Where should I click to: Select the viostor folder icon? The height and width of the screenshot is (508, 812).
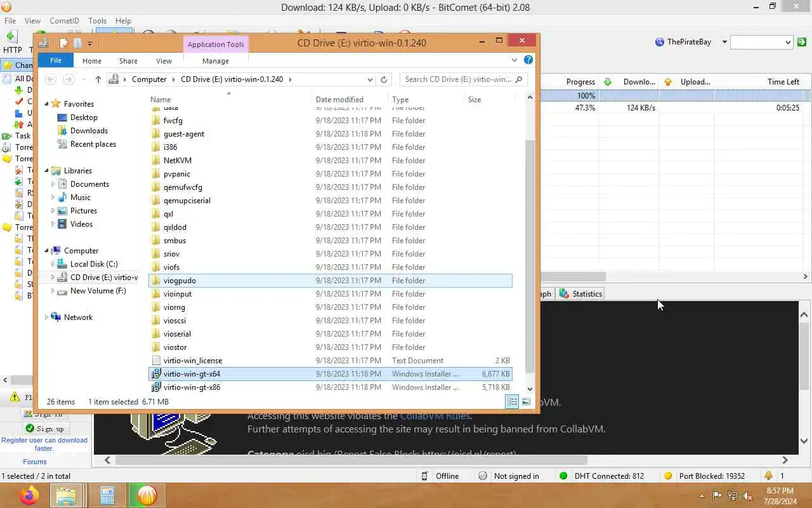pos(156,347)
